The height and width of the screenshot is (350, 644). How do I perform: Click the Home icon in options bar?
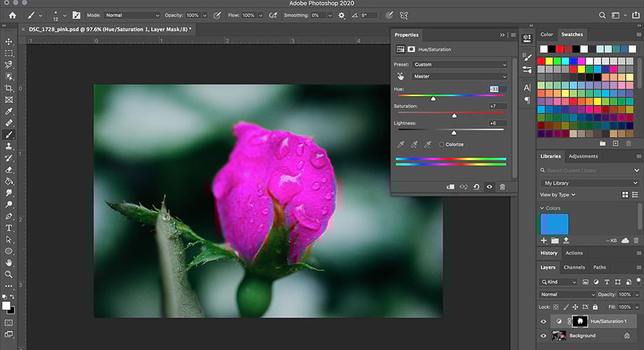(x=12, y=15)
